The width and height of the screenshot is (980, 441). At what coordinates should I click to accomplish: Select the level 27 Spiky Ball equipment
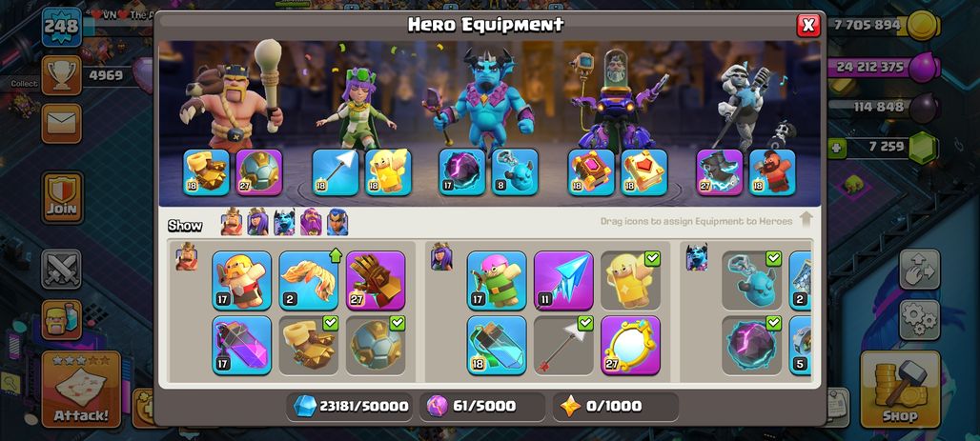point(258,171)
